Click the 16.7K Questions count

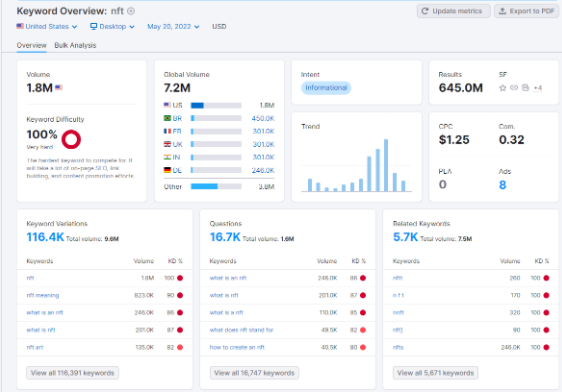tap(225, 237)
